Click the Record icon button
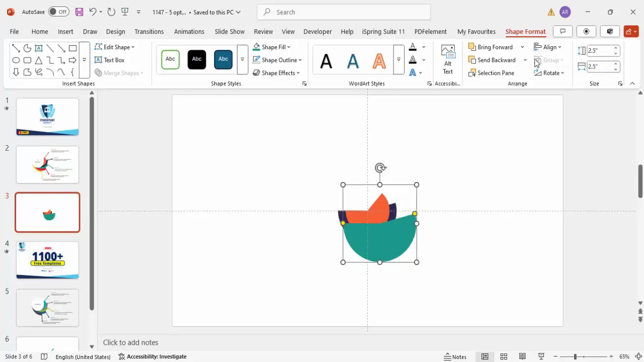 click(586, 31)
